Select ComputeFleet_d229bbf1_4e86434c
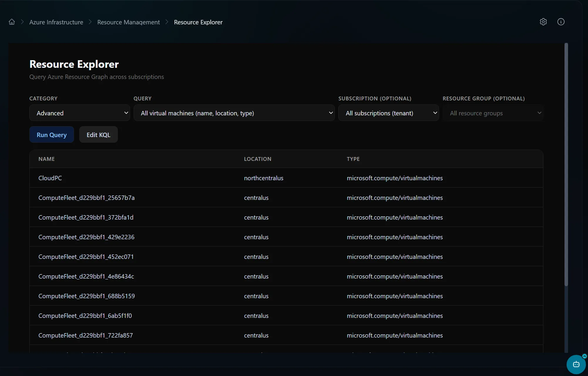The height and width of the screenshot is (376, 588). 86,276
